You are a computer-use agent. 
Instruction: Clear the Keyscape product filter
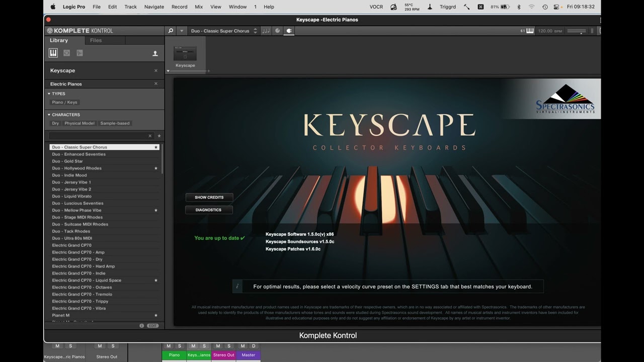(x=156, y=70)
